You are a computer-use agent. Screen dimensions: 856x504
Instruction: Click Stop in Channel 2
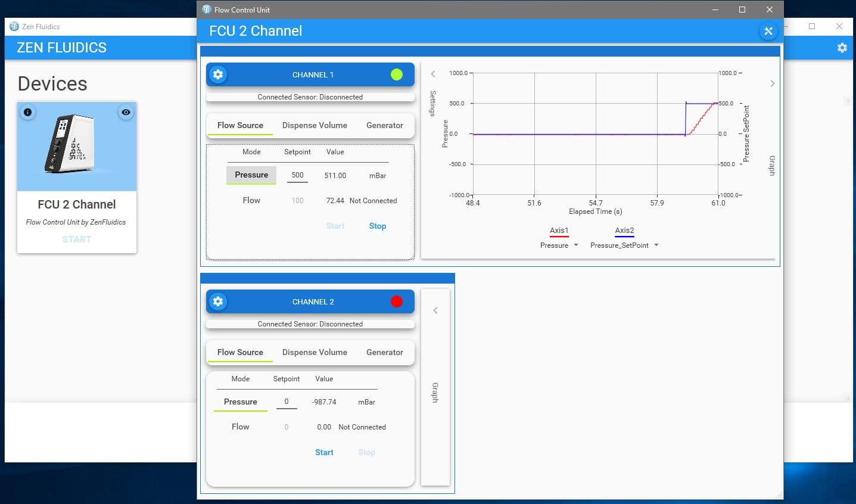click(x=366, y=452)
